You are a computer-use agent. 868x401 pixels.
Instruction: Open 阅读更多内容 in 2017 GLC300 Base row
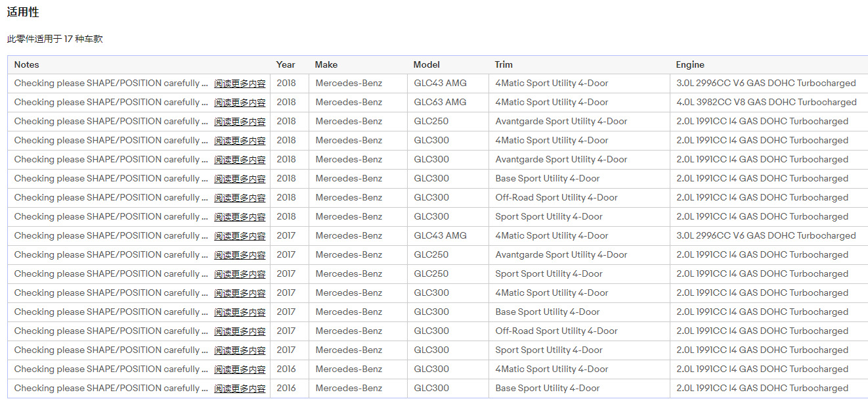click(240, 312)
